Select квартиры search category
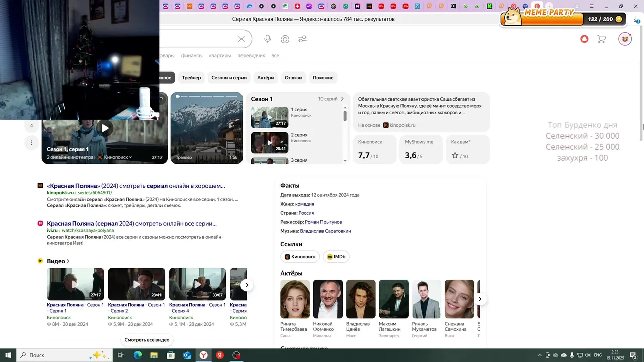Screen dimensions: 644x362 [220, 56]
